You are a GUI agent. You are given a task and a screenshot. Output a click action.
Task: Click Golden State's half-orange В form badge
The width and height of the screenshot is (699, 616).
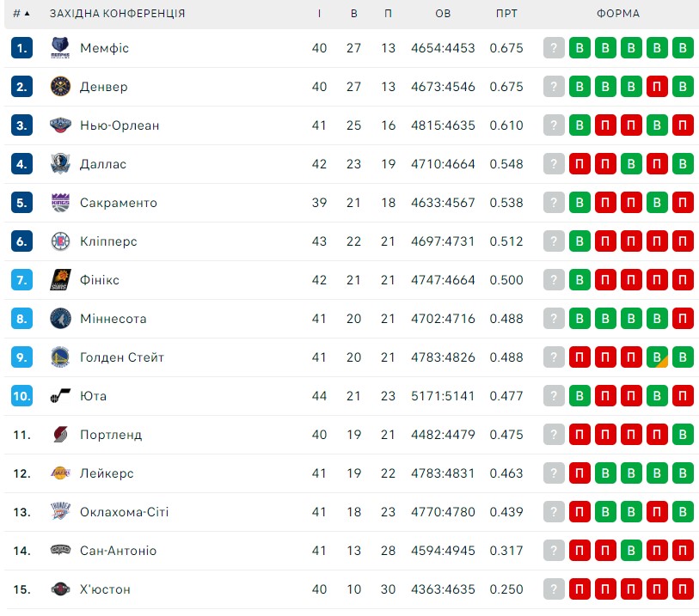(x=657, y=357)
